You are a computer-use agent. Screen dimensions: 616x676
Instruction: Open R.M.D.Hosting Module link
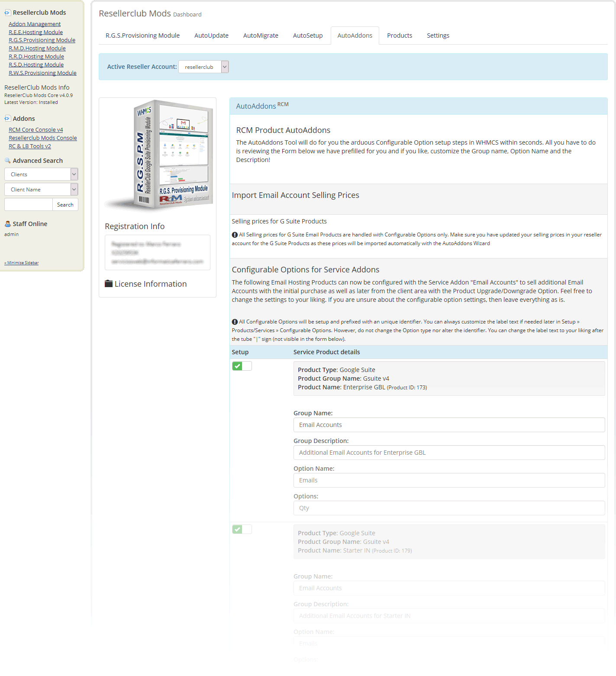point(37,48)
